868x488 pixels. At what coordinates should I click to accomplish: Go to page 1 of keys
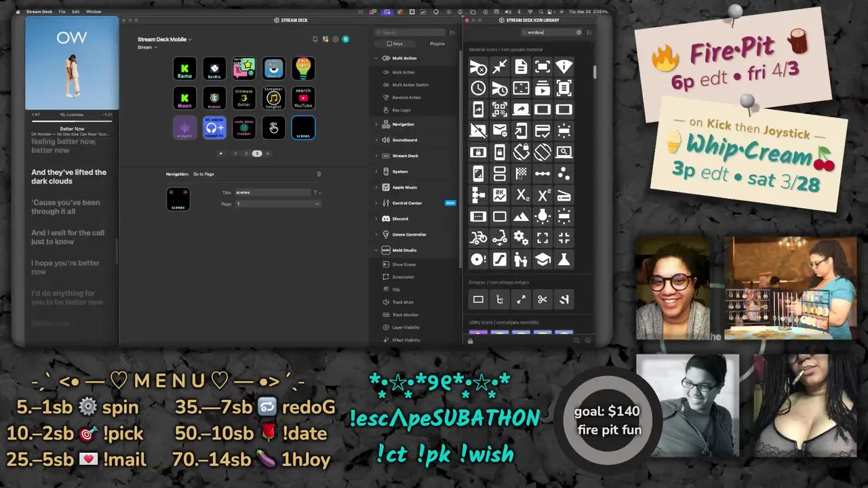[x=235, y=154]
